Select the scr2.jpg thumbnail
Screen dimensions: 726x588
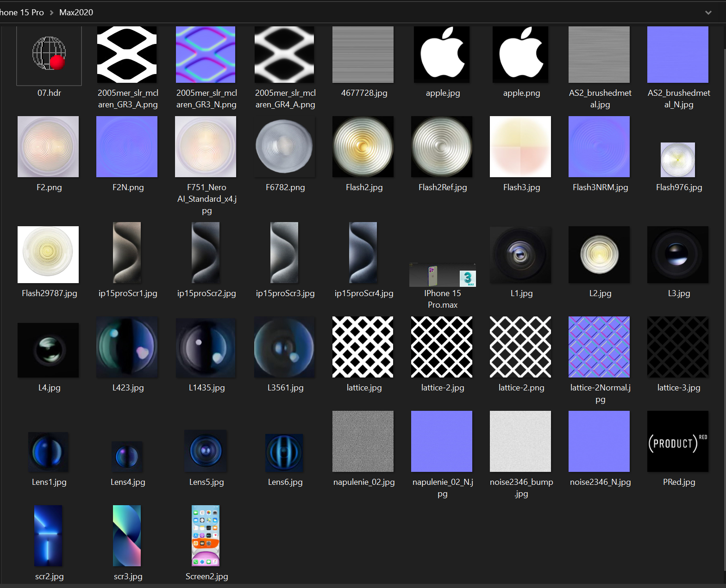pyautogui.click(x=48, y=536)
